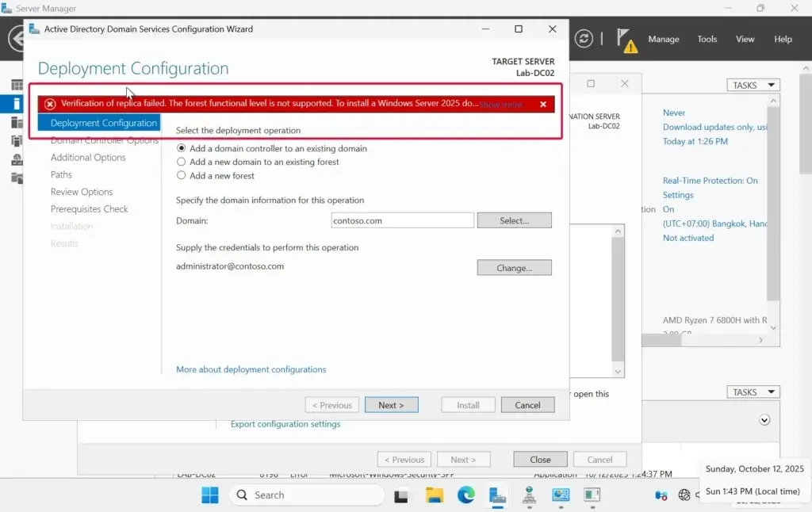Viewport: 812px width, 512px height.
Task: Click the Server Manager refresh icon
Action: point(584,39)
